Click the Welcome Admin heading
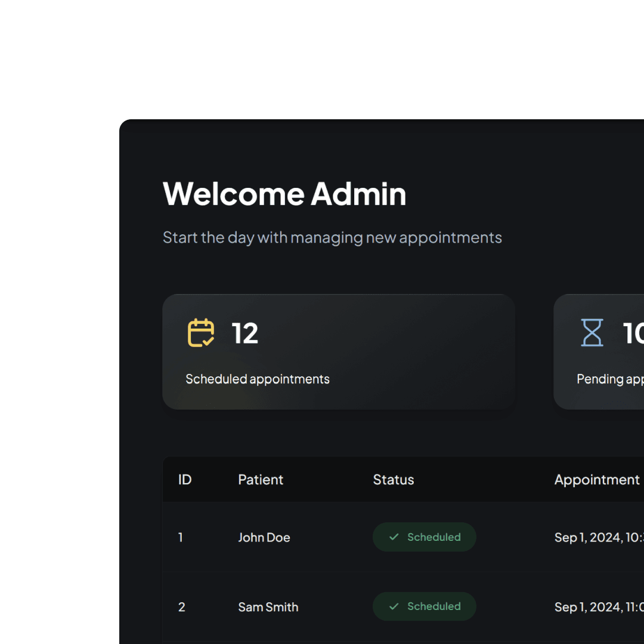 pos(284,194)
